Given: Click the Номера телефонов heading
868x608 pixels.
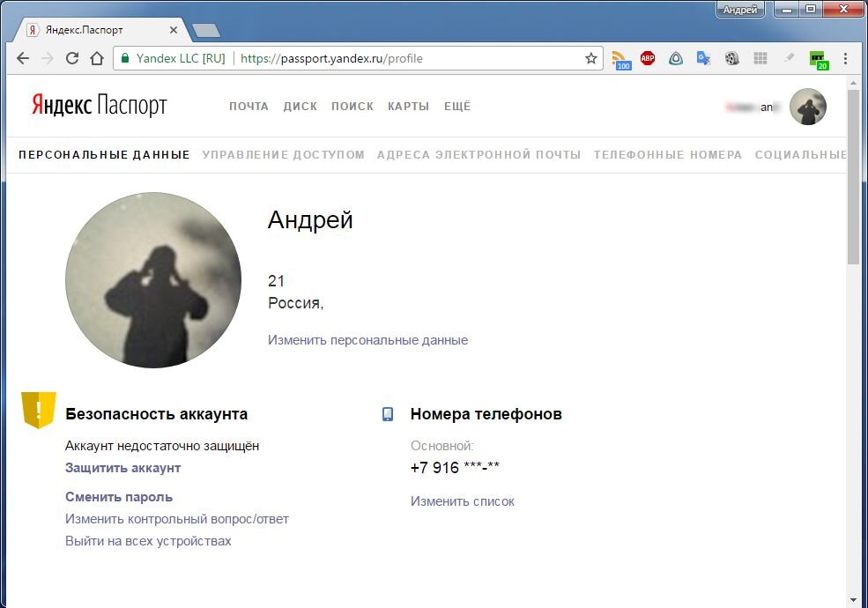Looking at the screenshot, I should (486, 414).
